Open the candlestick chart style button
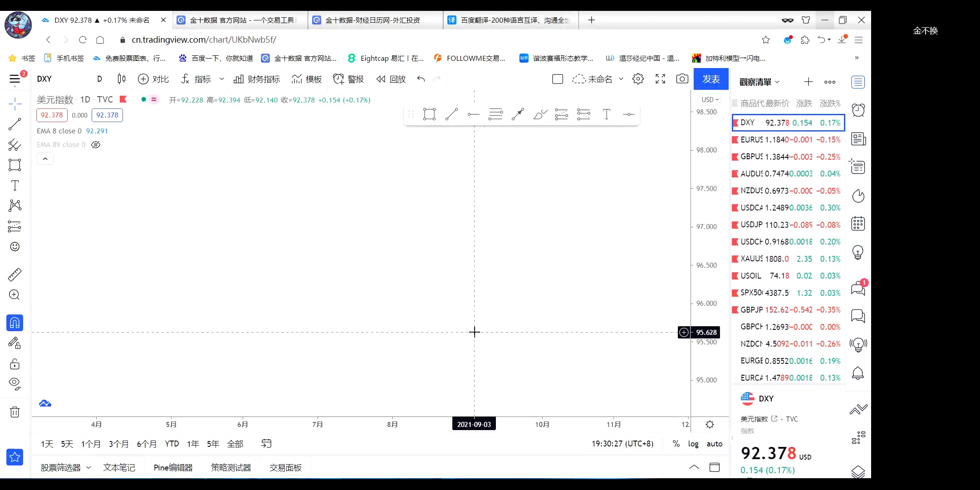The height and width of the screenshot is (490, 980). 121,79
